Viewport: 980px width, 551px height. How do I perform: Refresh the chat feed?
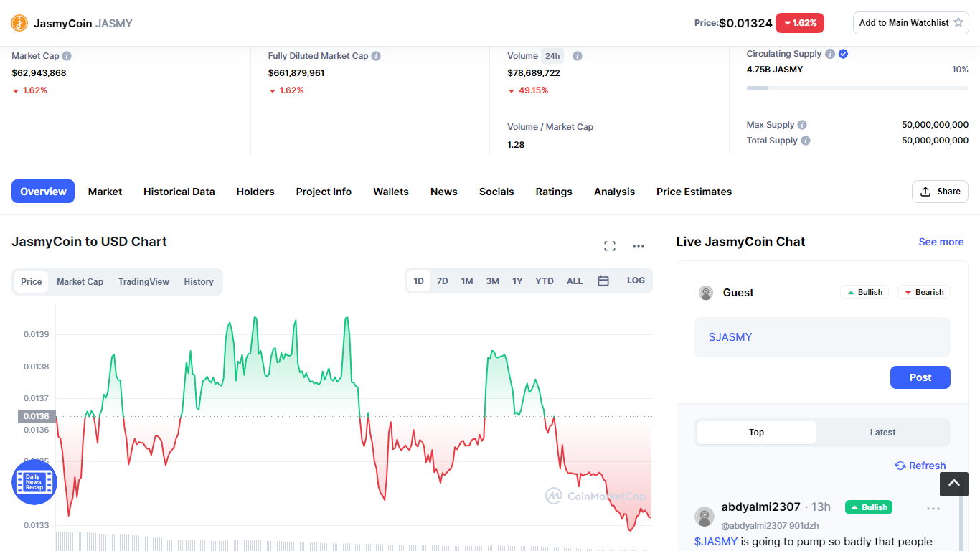[920, 466]
